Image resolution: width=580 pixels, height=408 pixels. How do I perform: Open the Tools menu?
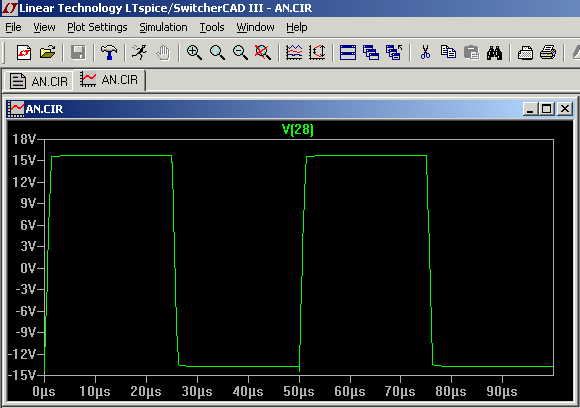(x=212, y=27)
